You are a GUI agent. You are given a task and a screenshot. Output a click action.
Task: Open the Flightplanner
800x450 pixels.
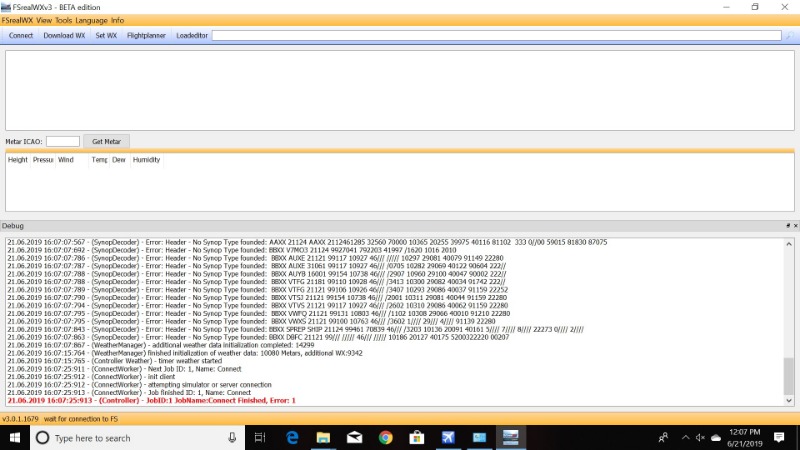click(x=146, y=35)
